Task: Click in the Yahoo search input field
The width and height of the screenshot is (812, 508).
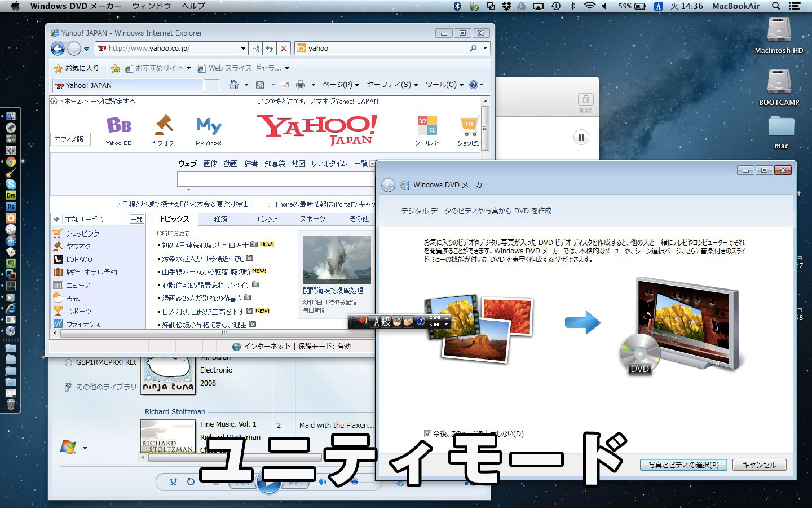Action: tap(276, 179)
